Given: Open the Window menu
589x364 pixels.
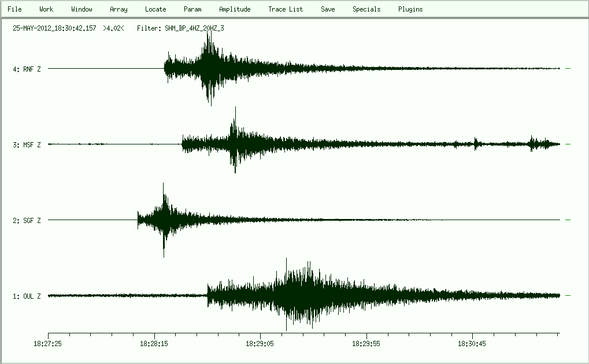Looking at the screenshot, I should point(82,9).
